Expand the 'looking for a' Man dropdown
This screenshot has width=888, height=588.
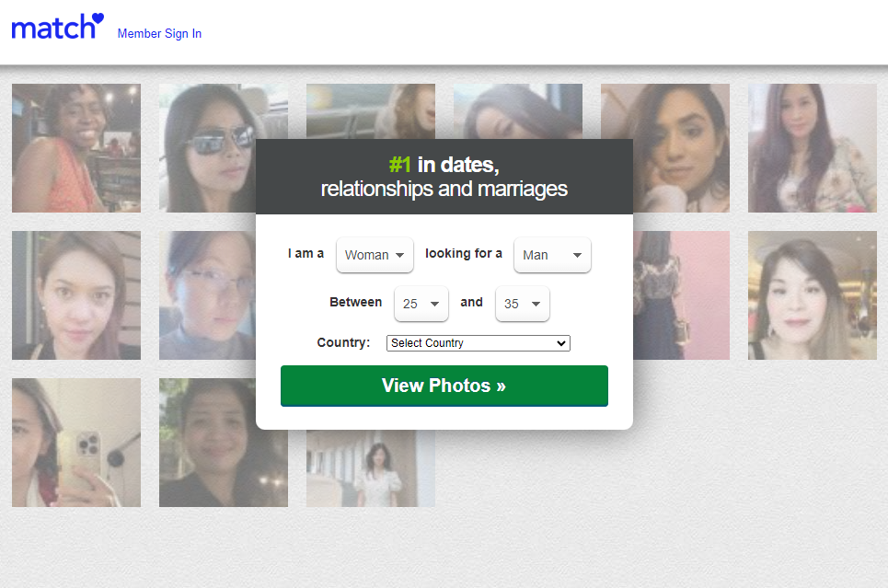point(552,255)
